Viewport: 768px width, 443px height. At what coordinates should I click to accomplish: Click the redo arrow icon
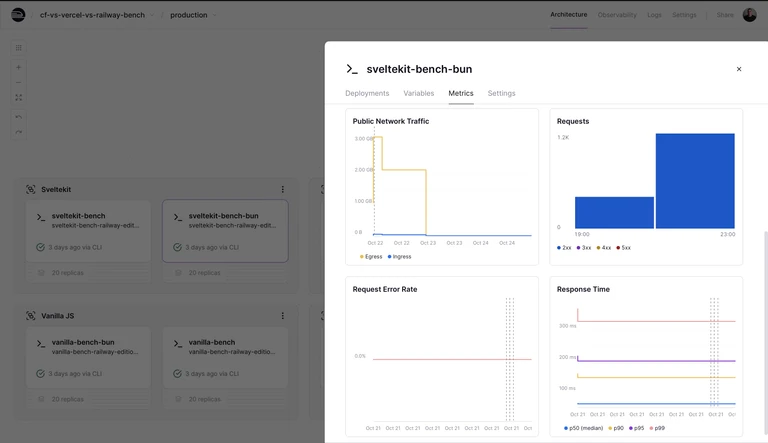[x=19, y=132]
